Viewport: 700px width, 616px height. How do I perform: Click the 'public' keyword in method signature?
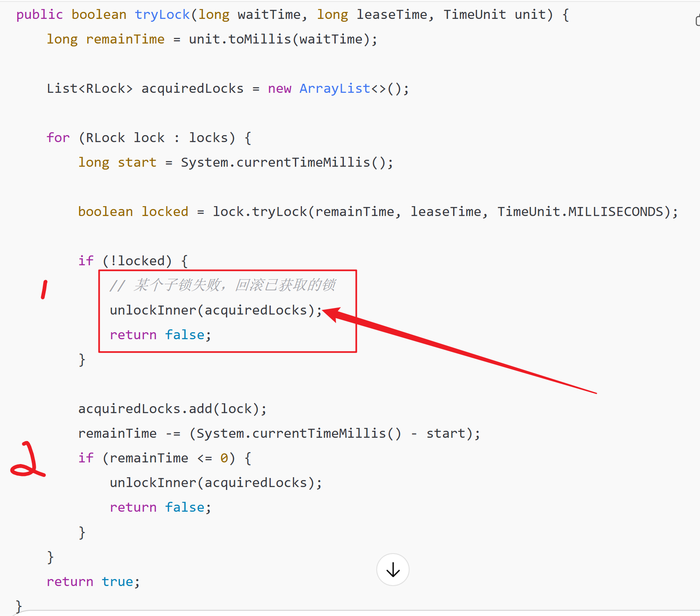pyautogui.click(x=39, y=15)
